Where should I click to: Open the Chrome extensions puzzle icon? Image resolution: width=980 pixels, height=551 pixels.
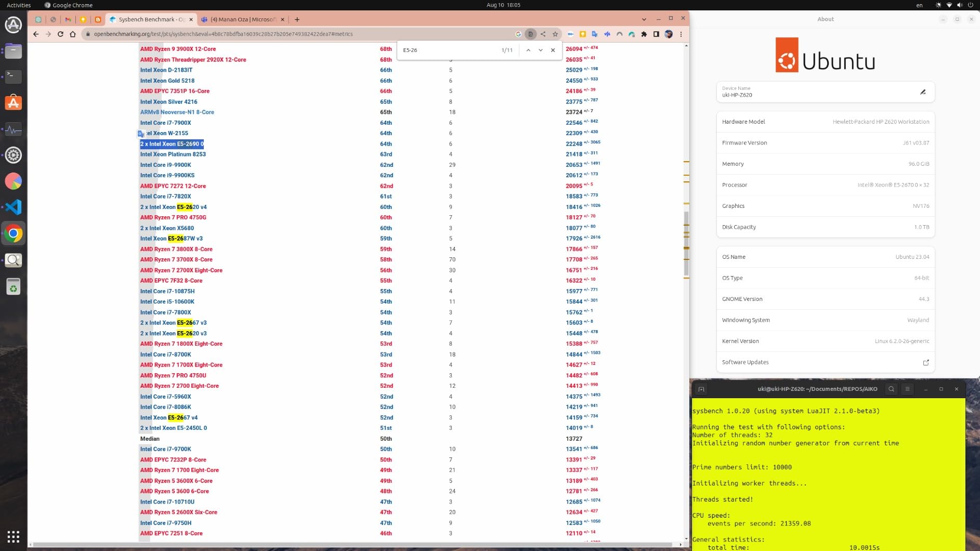644,34
